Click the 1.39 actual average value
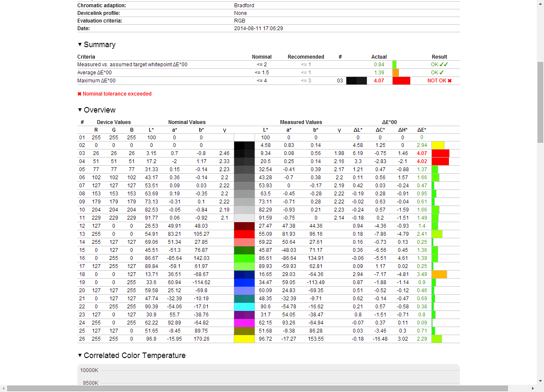 click(x=379, y=73)
